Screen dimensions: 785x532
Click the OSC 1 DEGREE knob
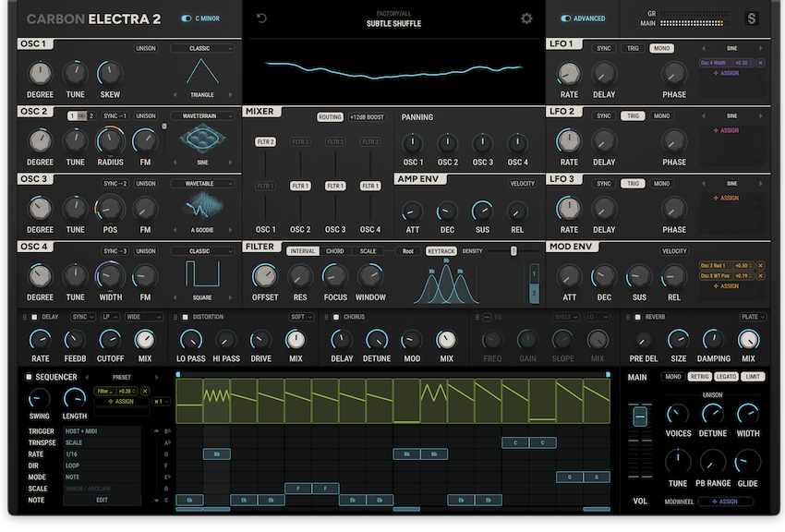point(40,74)
